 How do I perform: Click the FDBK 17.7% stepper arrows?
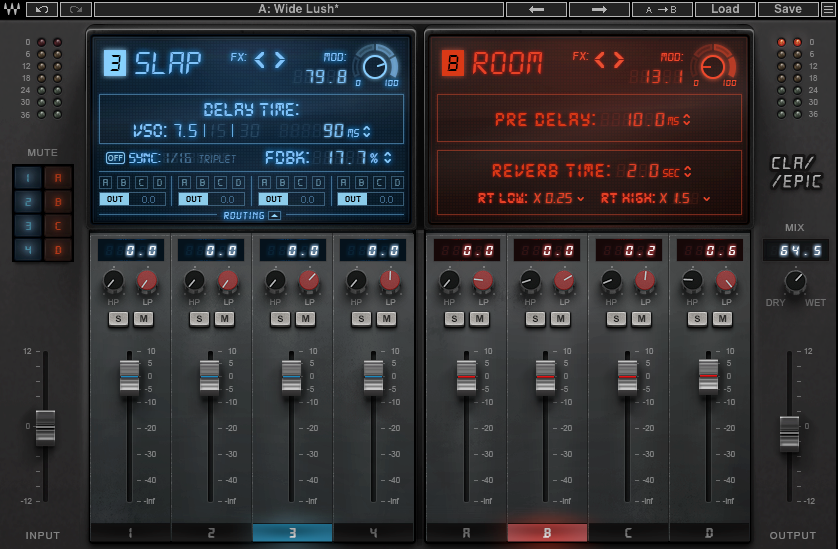tap(387, 158)
